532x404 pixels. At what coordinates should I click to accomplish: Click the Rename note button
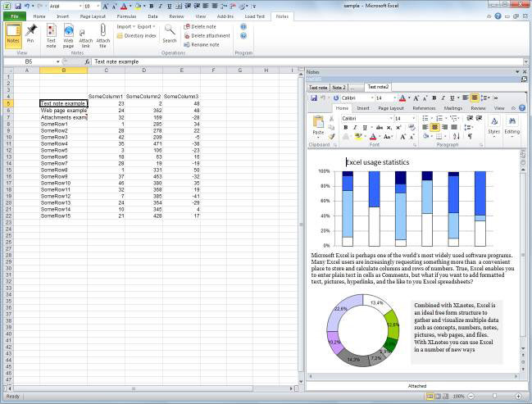[207, 45]
